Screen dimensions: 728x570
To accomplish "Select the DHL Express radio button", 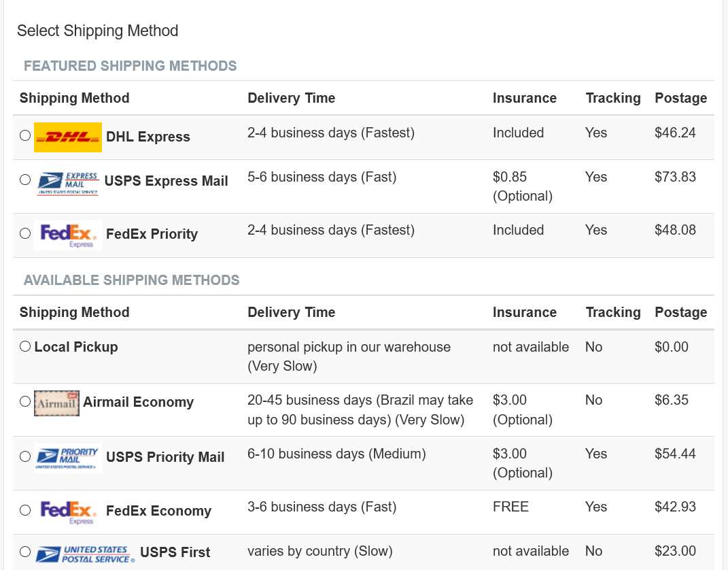I will [25, 135].
